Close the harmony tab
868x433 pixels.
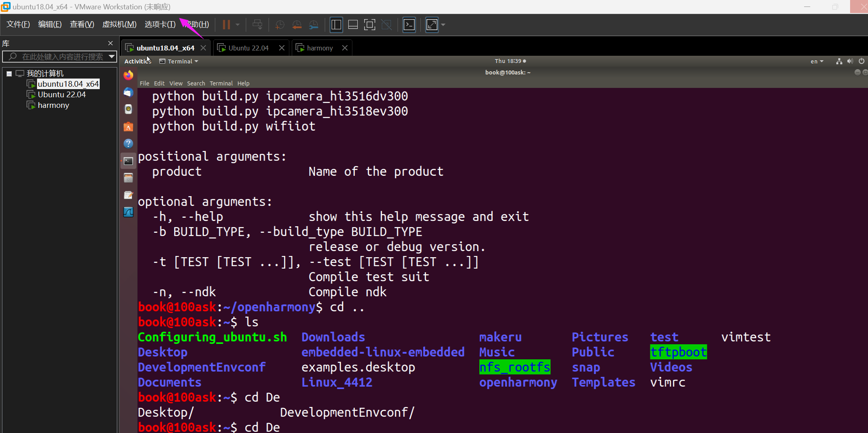345,48
